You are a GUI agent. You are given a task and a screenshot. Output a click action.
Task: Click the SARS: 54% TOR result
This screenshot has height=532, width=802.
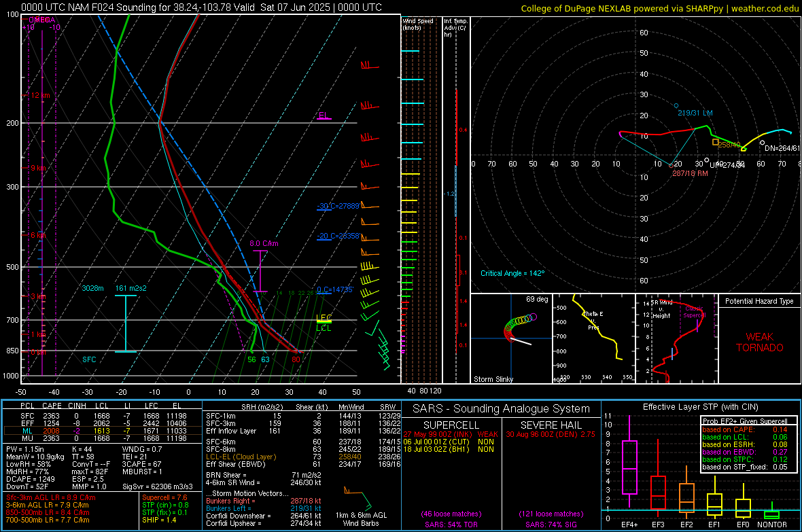click(451, 525)
